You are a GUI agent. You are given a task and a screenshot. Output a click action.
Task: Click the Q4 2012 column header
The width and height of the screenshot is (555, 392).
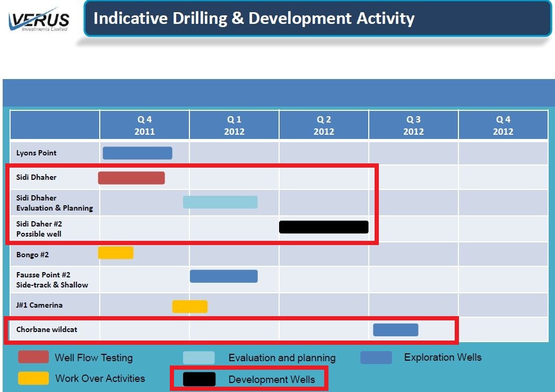[x=503, y=125]
